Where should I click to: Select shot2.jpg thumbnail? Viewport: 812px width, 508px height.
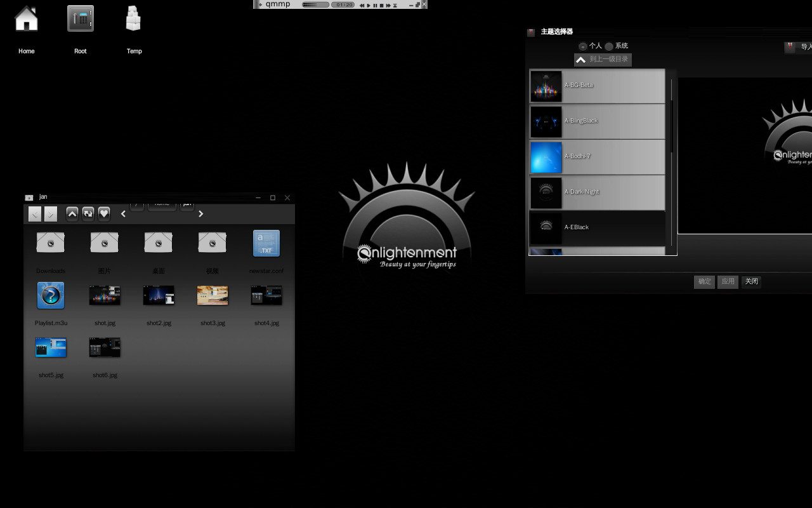(159, 305)
